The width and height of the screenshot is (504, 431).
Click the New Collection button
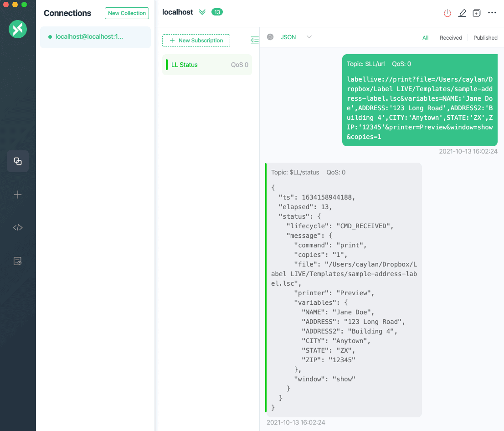click(x=127, y=13)
